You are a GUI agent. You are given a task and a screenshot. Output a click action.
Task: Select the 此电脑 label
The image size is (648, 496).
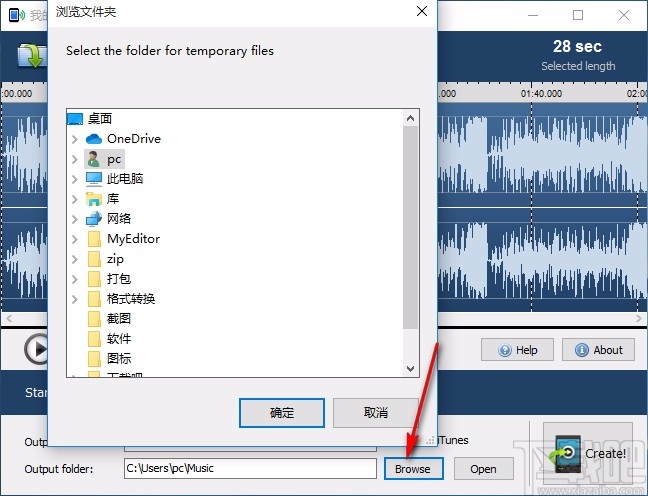point(125,179)
